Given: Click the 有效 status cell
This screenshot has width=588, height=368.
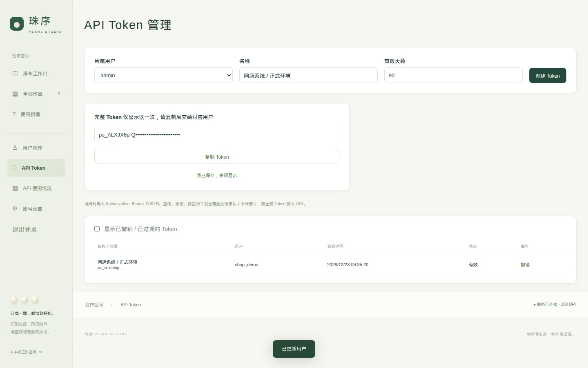Looking at the screenshot, I should [x=473, y=265].
